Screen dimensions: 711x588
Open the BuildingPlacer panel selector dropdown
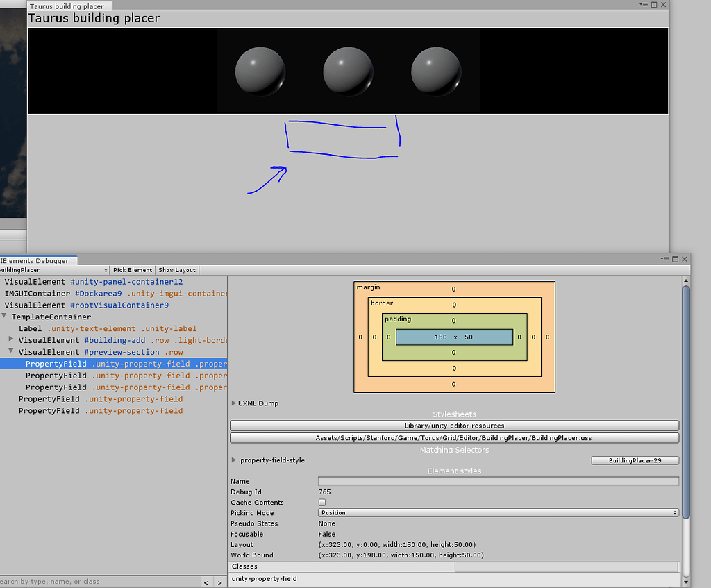point(52,270)
